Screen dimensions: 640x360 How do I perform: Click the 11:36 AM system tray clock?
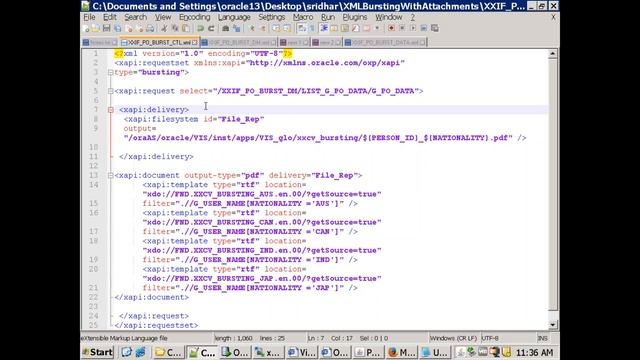(x=534, y=352)
